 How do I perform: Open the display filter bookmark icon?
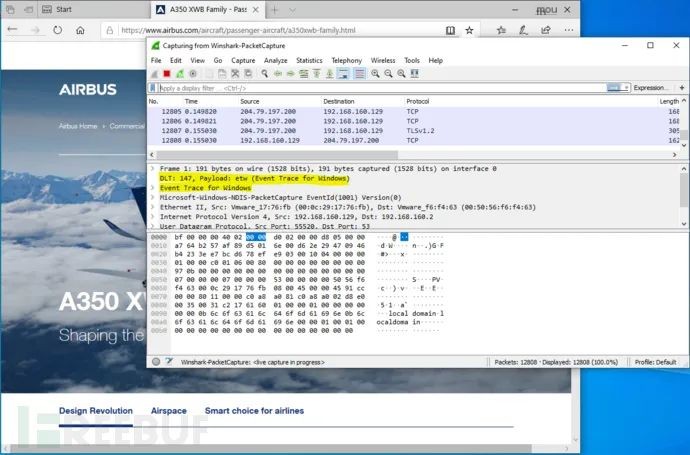(x=152, y=88)
